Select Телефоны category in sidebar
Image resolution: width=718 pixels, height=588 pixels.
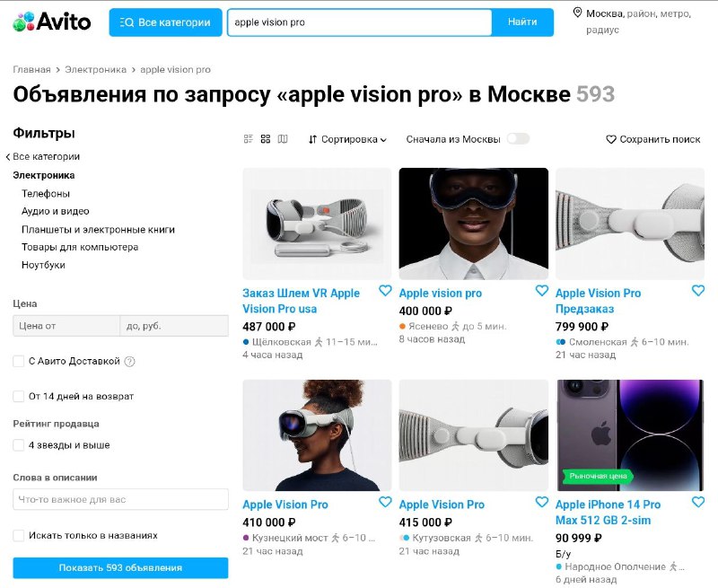click(x=46, y=194)
